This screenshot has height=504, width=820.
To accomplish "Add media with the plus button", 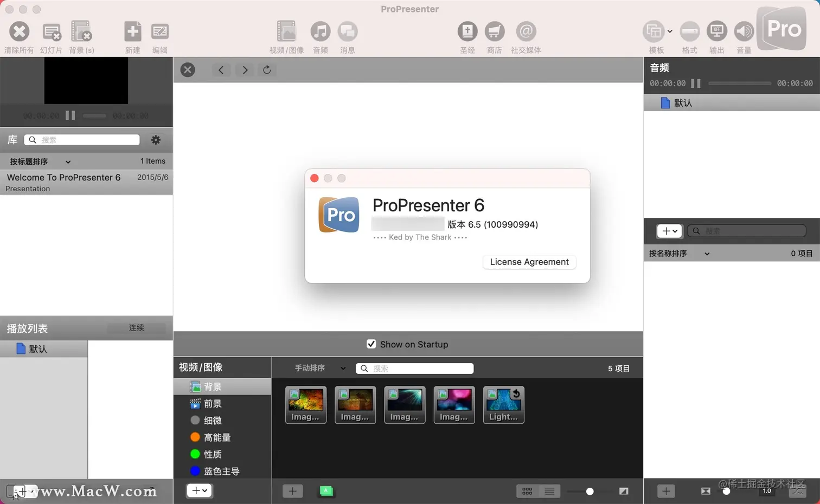I will point(292,491).
